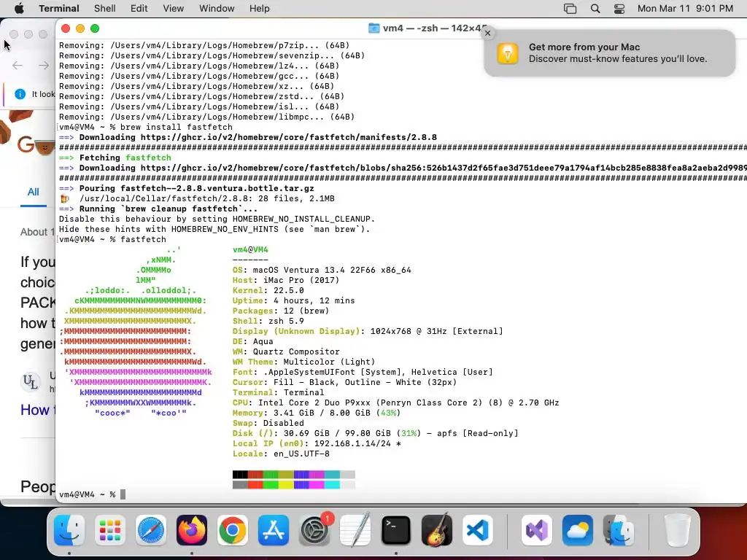Open the View menu
The image size is (747, 560).
(174, 9)
